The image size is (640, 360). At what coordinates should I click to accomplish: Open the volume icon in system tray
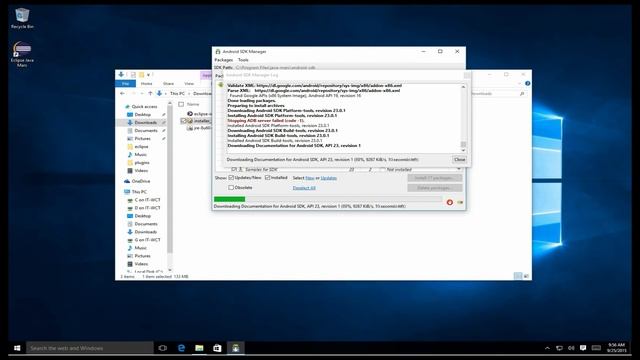coord(571,348)
